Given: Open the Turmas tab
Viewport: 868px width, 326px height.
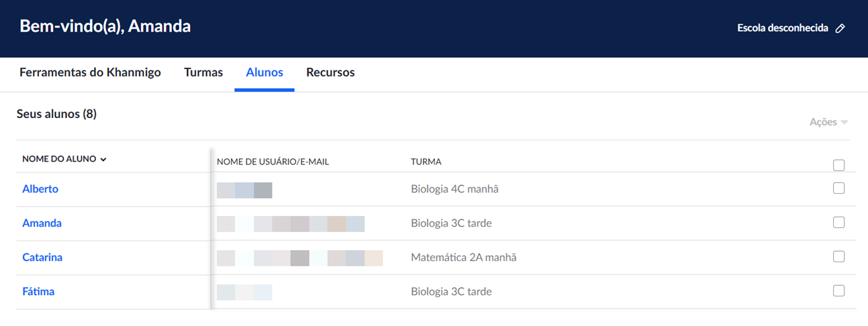Looking at the screenshot, I should coord(203,72).
